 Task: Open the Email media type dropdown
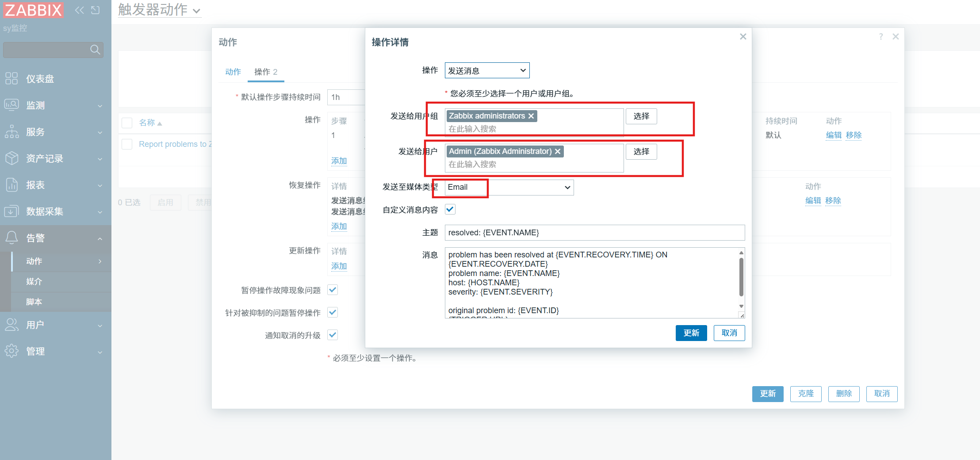(509, 187)
